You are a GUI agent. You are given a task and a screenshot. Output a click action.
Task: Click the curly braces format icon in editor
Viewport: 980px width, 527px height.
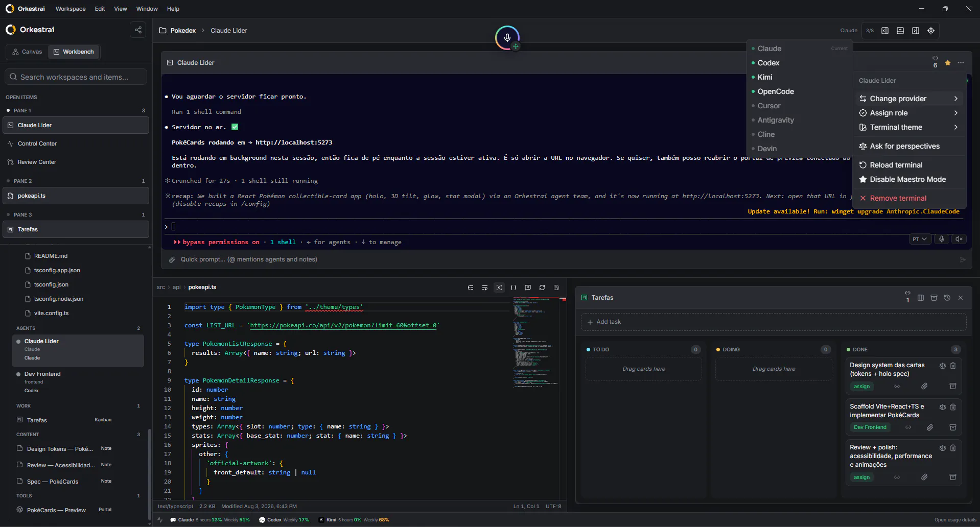(x=514, y=288)
